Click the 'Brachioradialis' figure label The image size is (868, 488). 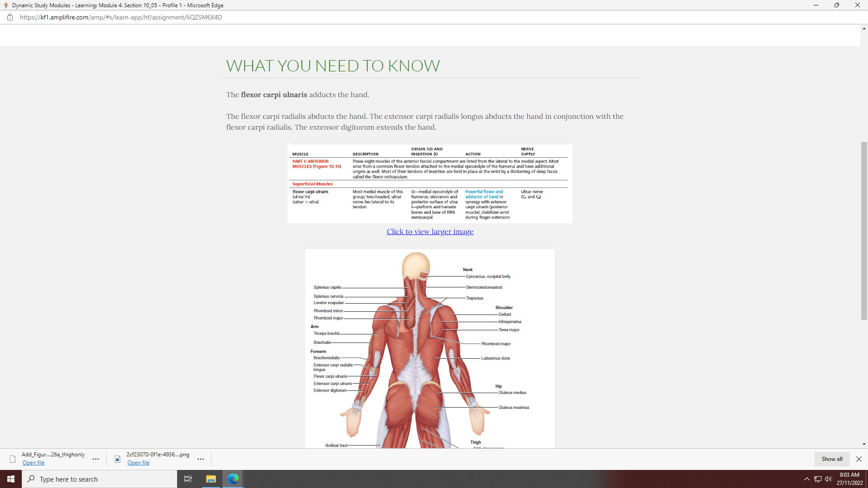(x=326, y=358)
